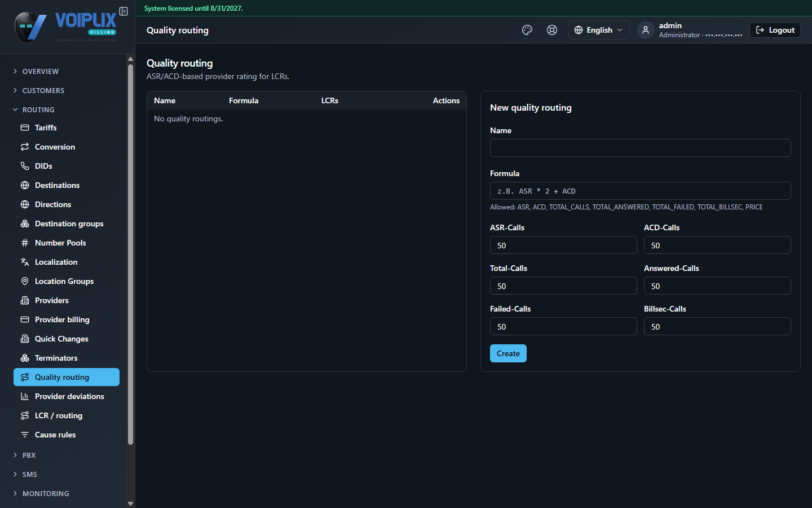
Task: Click the LCR / routing route icon
Action: click(x=25, y=415)
